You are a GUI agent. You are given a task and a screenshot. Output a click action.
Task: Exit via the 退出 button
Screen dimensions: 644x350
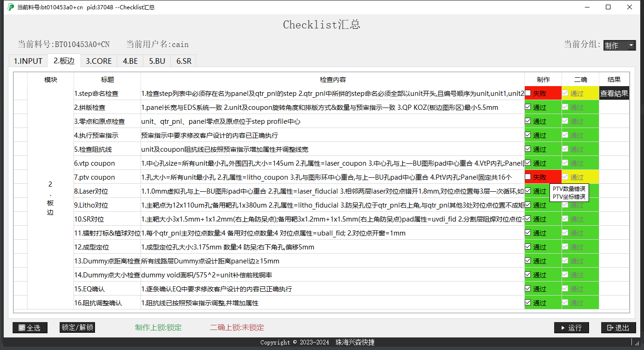pyautogui.click(x=618, y=328)
